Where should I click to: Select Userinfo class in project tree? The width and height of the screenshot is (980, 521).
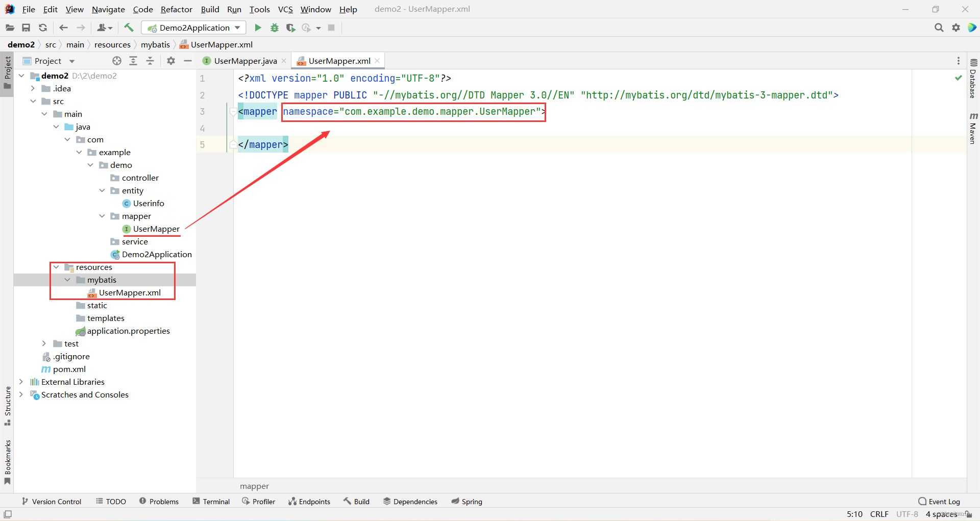tap(149, 203)
